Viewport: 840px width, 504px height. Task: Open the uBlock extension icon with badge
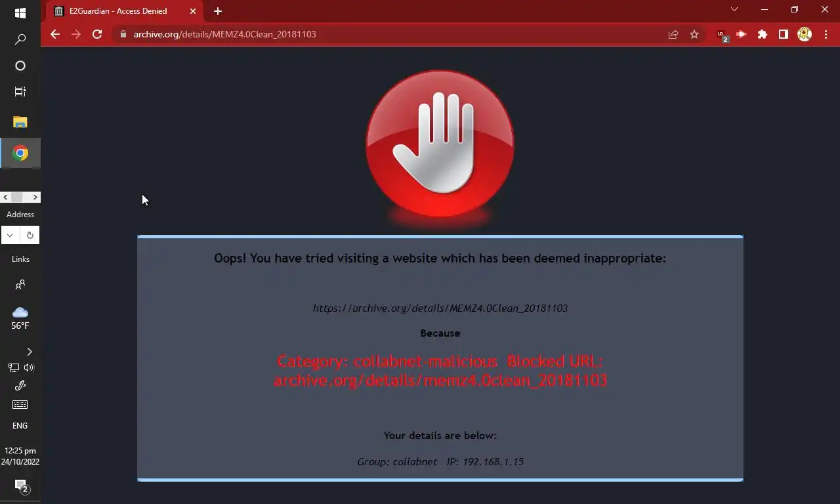pyautogui.click(x=721, y=35)
